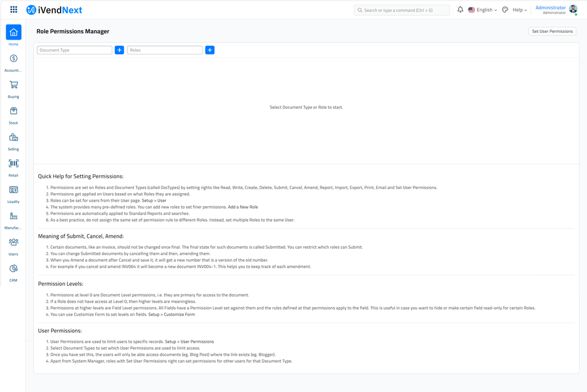Select the Users module icon
The width and height of the screenshot is (587, 392).
coord(13,242)
